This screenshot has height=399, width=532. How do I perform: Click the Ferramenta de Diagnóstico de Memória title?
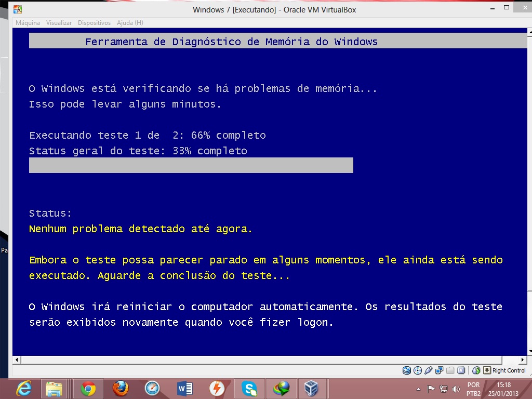tap(231, 42)
